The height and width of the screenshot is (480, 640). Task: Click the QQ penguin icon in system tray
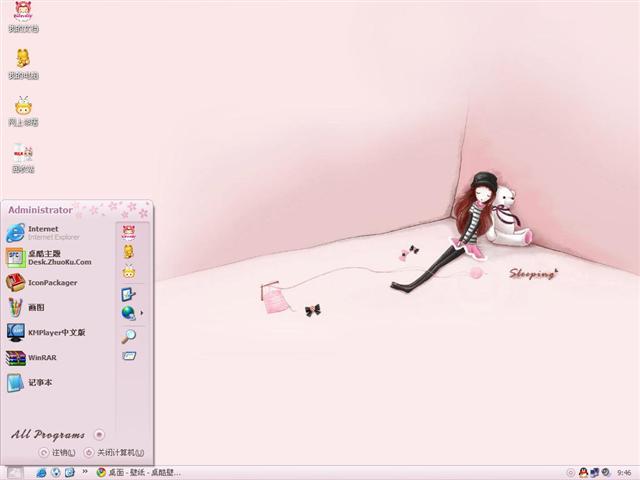583,472
